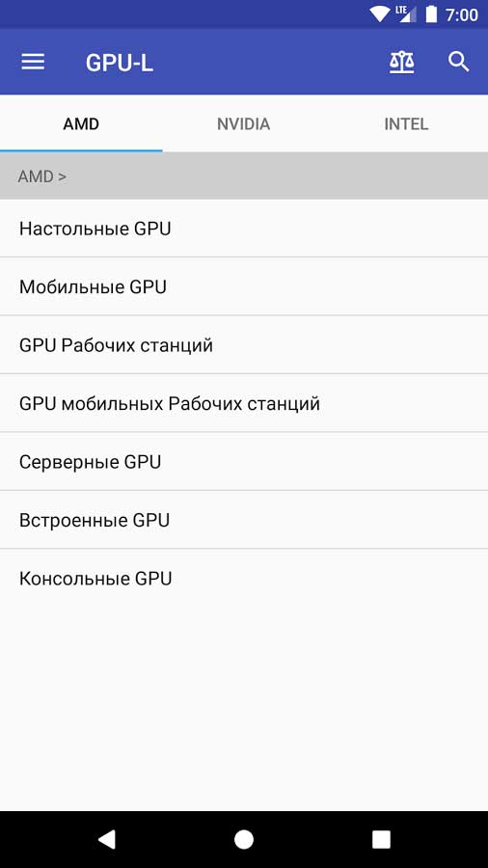Screen dimensions: 488x868
Task: Select the AMD tab
Action: tap(81, 123)
